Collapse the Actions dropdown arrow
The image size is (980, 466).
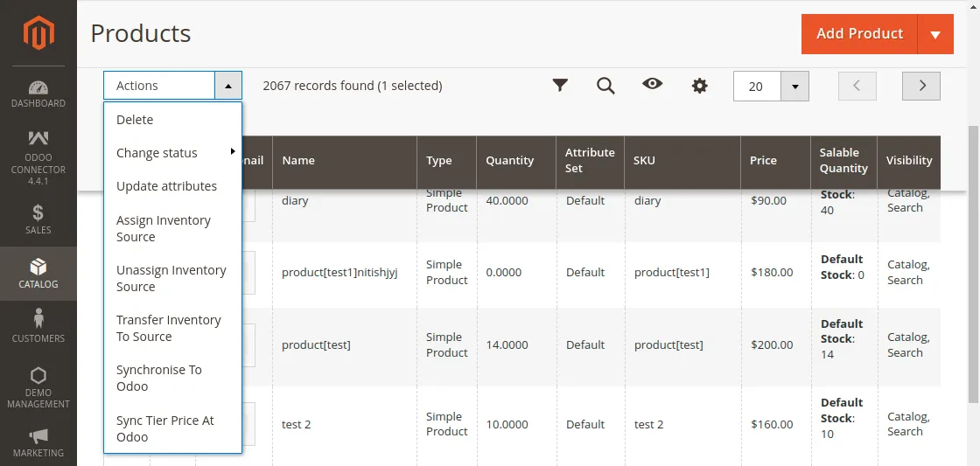click(x=228, y=86)
